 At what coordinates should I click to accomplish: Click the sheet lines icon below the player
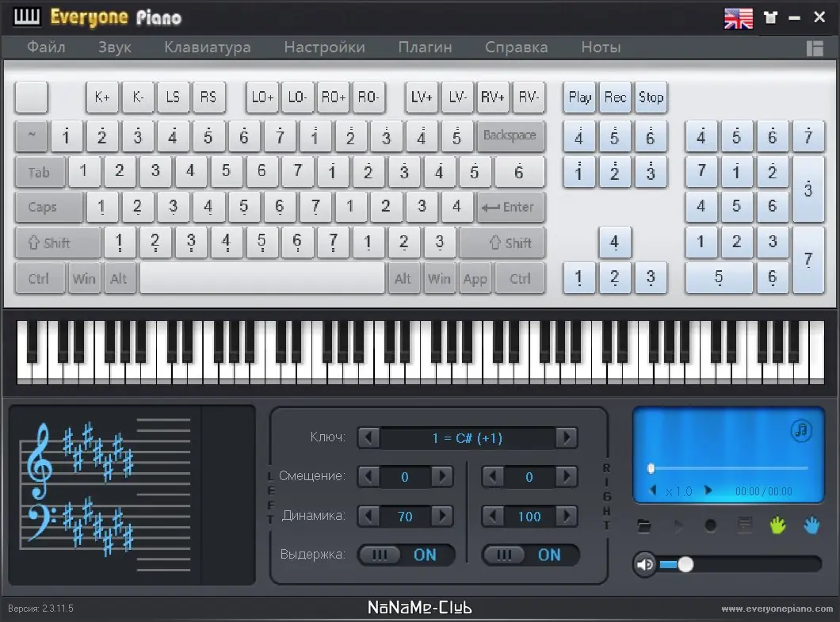tap(745, 525)
